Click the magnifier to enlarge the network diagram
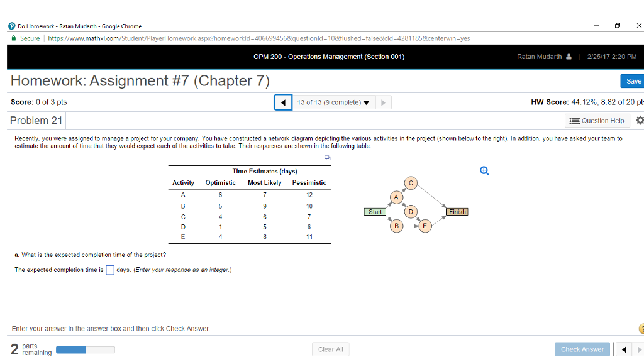 pos(483,170)
